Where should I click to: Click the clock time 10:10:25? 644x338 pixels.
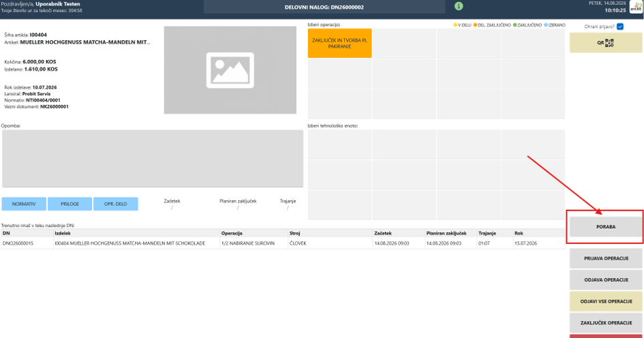click(615, 10)
